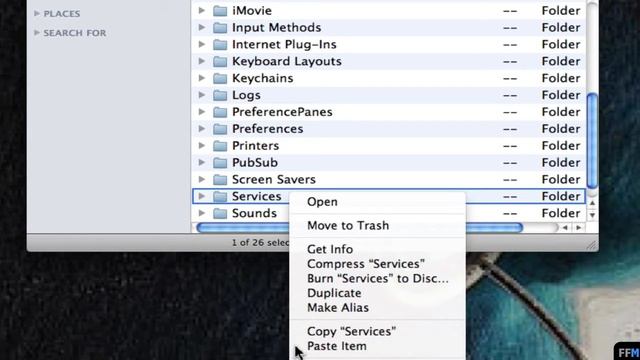Select the Logs folder name

[246, 96]
